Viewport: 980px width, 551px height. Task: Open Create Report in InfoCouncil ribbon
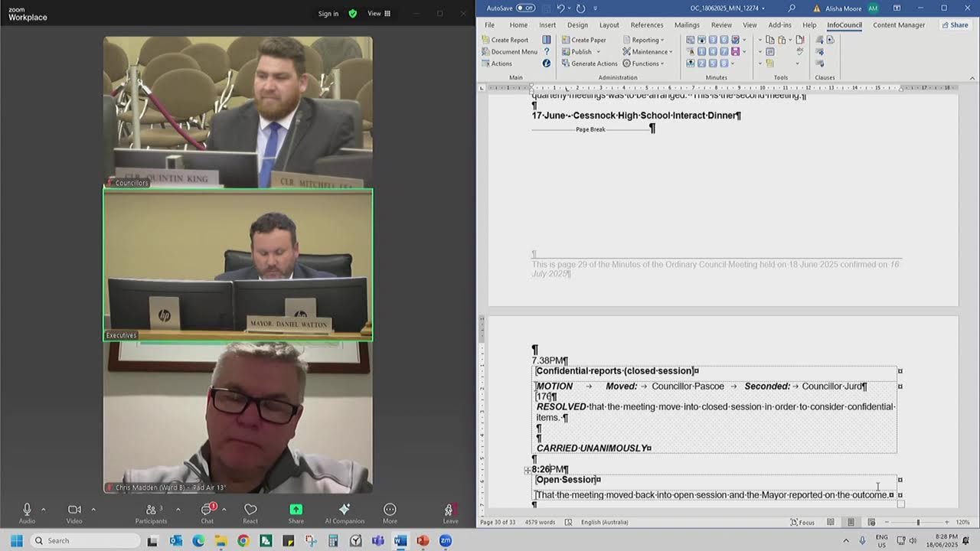tap(505, 40)
